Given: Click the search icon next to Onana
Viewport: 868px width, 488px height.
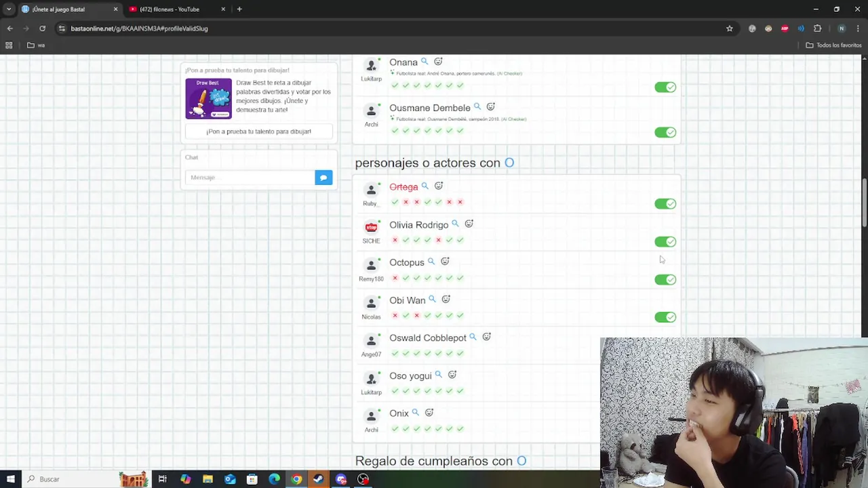Looking at the screenshot, I should pyautogui.click(x=425, y=62).
